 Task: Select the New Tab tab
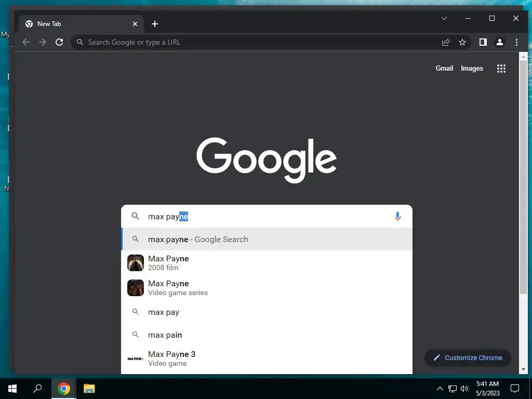point(82,24)
